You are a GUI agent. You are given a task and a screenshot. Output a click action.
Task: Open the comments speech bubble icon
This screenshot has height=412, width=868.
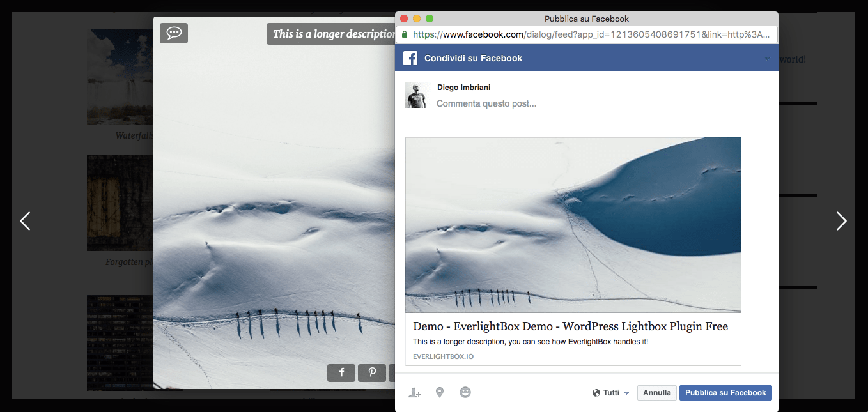pos(174,33)
